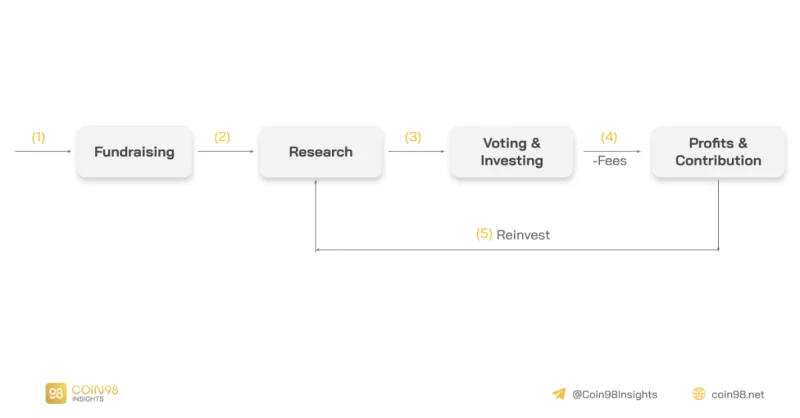Select the Profits & Contribution box
Screen dimensions: 800x418
718,152
